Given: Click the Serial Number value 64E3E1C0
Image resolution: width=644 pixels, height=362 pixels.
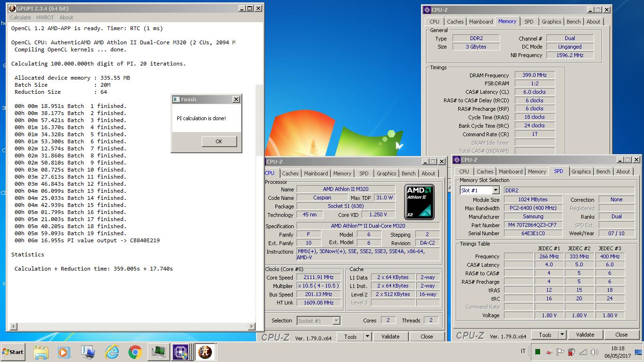Looking at the screenshot, I should 533,233.
